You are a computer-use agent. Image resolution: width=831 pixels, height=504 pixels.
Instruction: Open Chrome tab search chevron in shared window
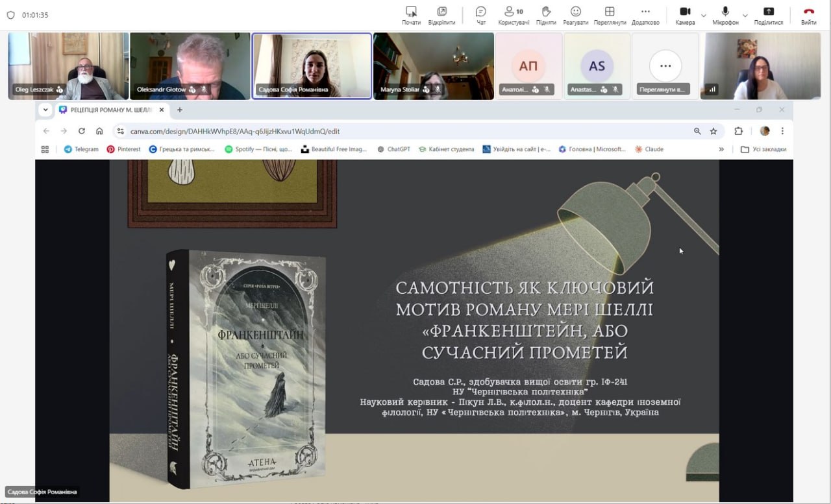45,110
